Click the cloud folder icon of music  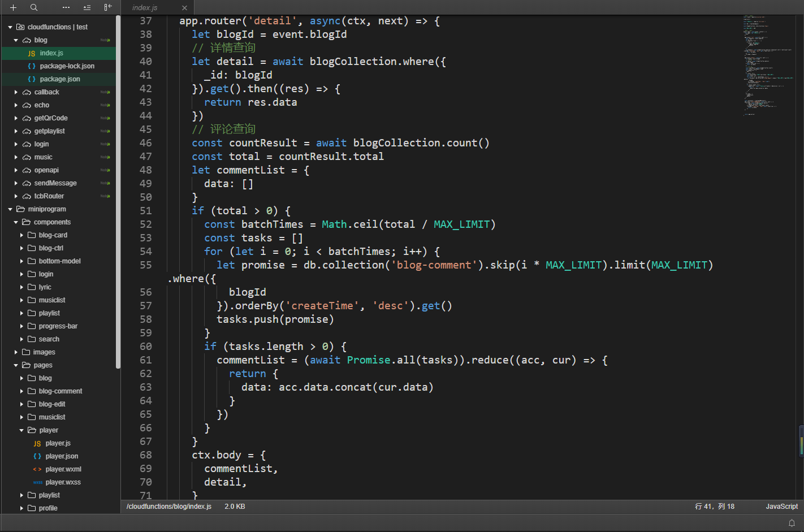point(27,157)
